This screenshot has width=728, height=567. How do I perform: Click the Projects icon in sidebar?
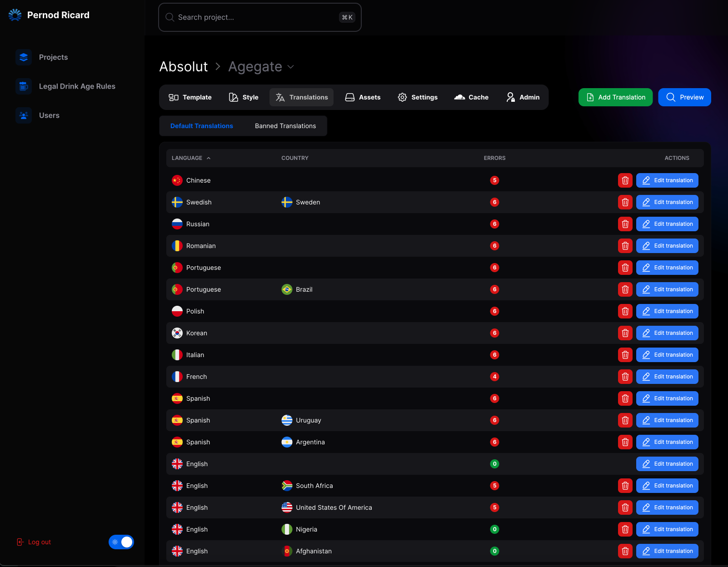point(24,57)
